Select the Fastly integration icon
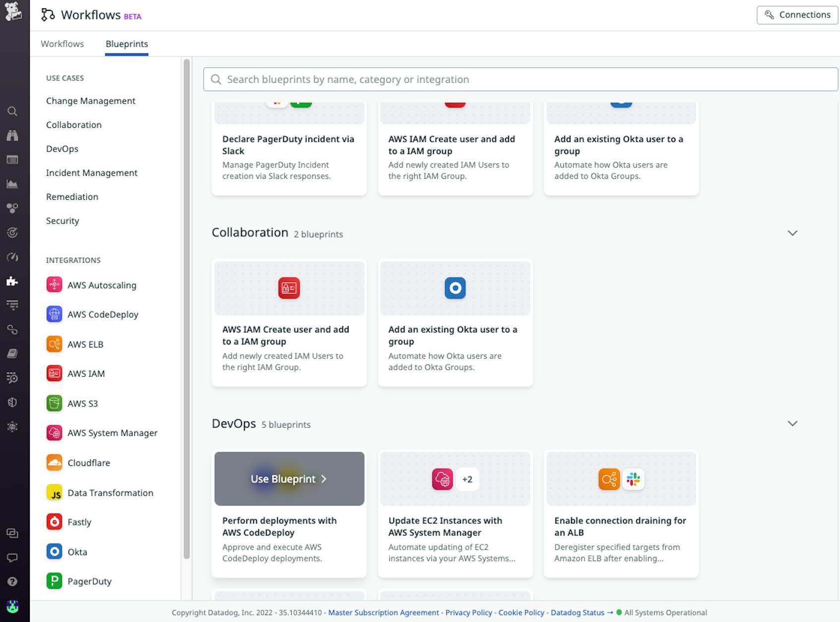This screenshot has height=622, width=840. (x=55, y=522)
